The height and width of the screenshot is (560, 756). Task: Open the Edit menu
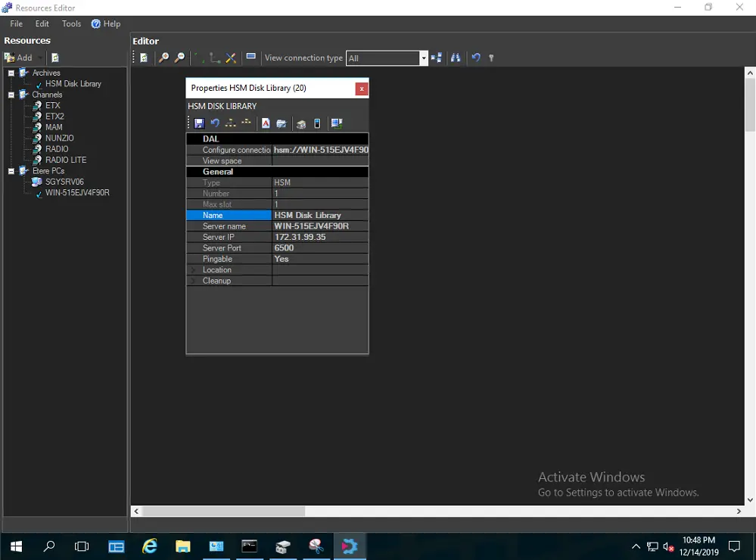(42, 24)
